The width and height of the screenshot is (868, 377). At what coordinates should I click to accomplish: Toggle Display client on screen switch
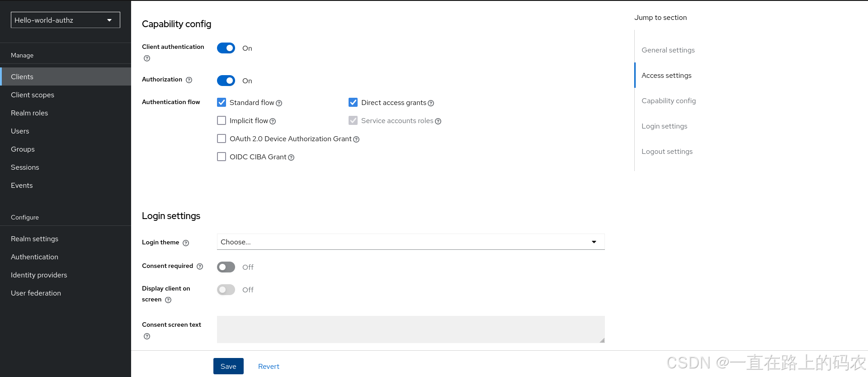click(x=226, y=290)
